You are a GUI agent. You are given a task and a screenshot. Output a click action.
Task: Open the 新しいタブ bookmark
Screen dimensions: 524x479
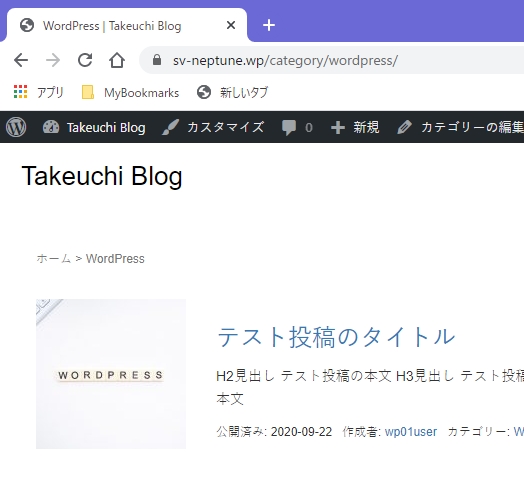[x=233, y=92]
